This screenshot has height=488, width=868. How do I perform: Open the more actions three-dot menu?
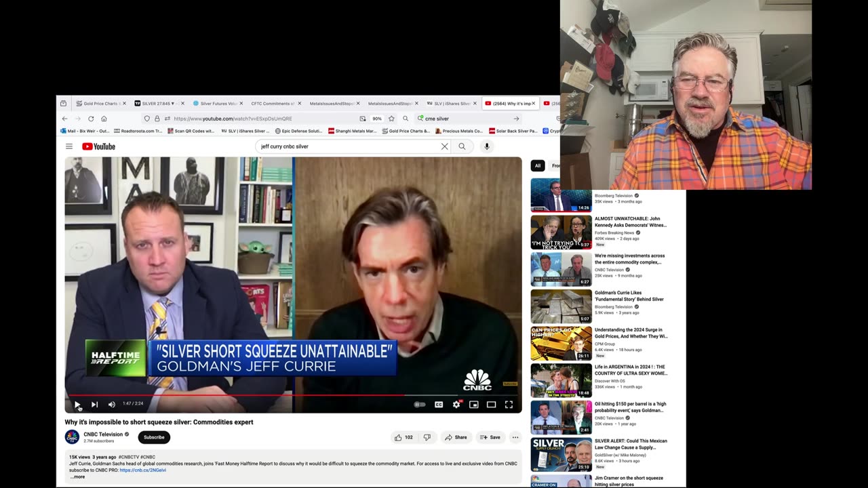(515, 437)
